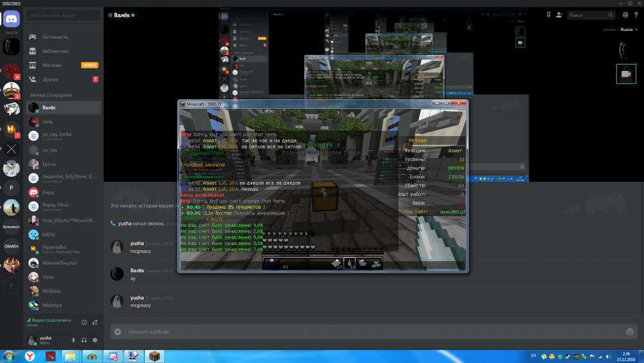Open the attachment plus menu
The height and width of the screenshot is (363, 644).
coord(118,331)
